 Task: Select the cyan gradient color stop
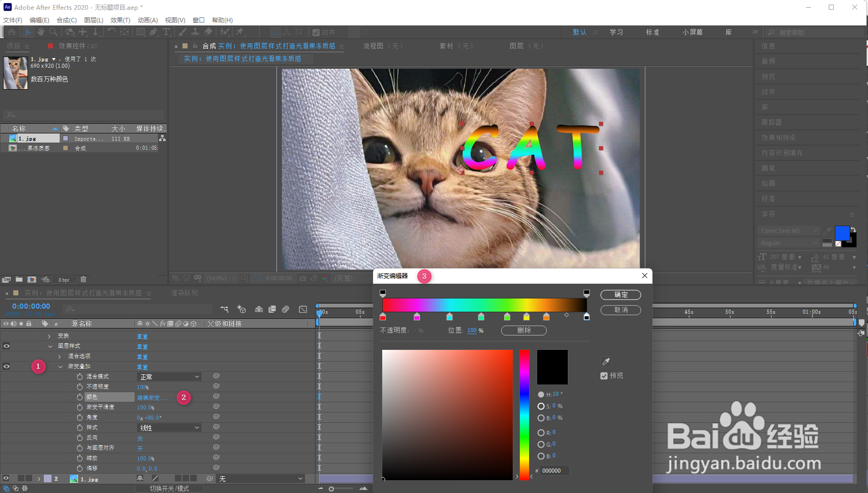(x=450, y=317)
